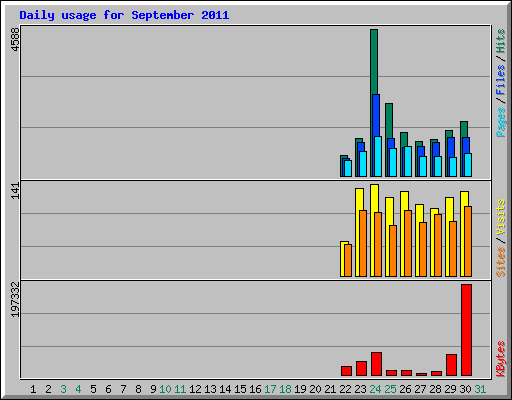The width and height of the screenshot is (512, 400).
Task: Click the red KBytes bar for day 29
Action: click(451, 365)
